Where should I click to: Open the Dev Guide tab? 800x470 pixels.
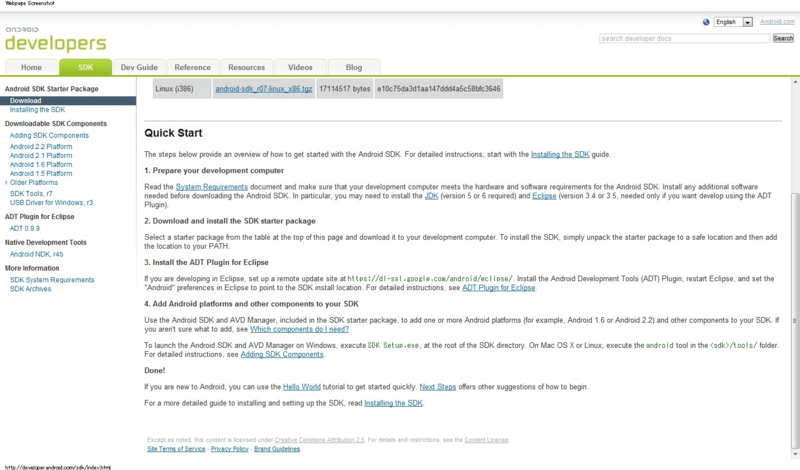pyautogui.click(x=139, y=67)
